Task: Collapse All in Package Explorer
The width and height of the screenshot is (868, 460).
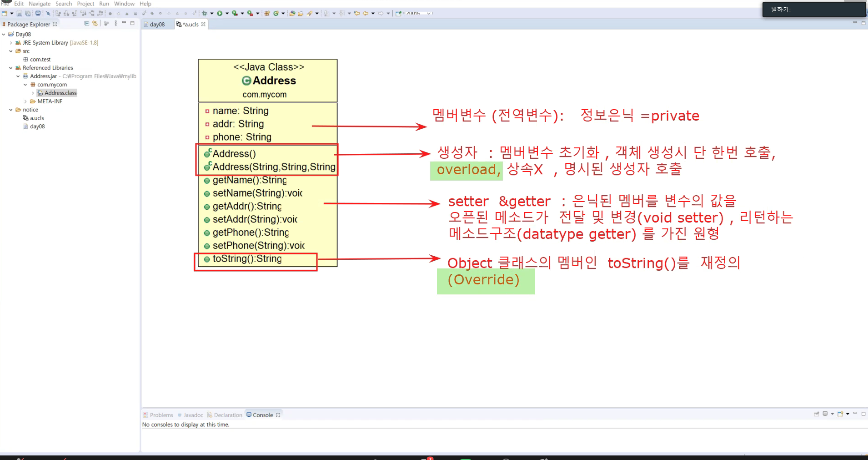Action: point(86,23)
